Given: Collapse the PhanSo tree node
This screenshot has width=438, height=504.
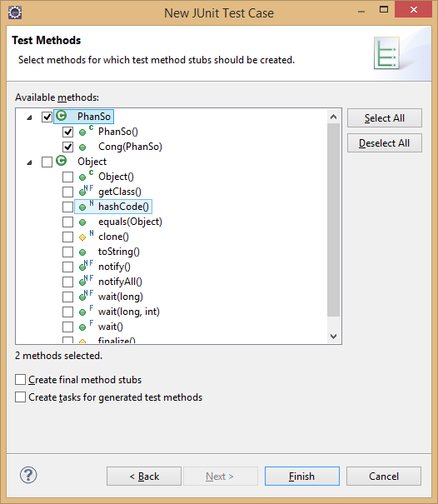Looking at the screenshot, I should (30, 117).
